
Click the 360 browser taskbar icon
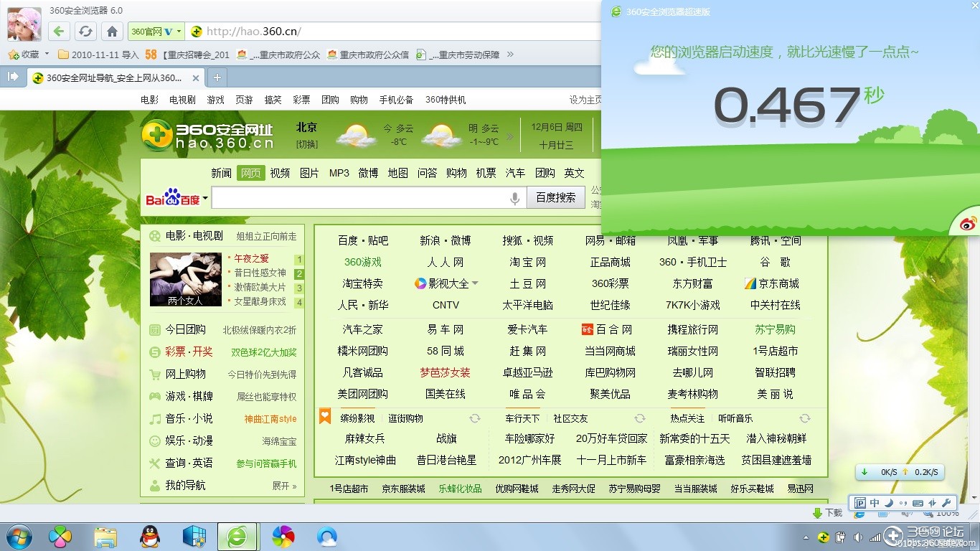tap(237, 537)
